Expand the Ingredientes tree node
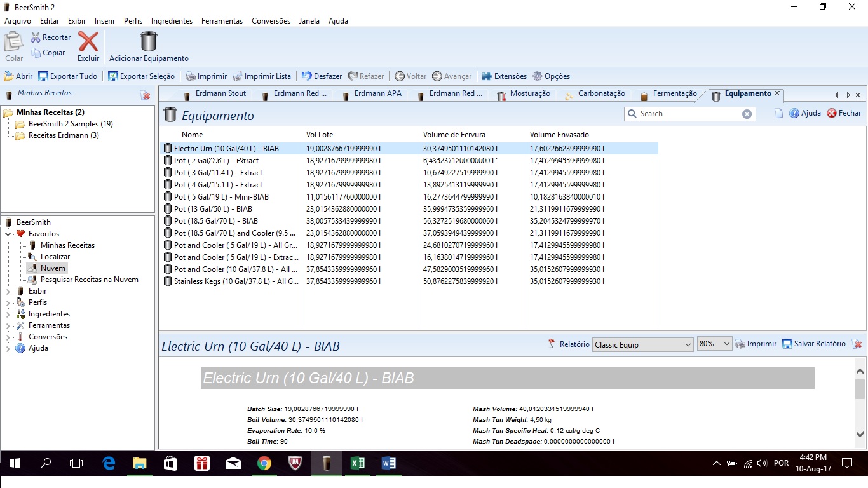Screen dimensions: 868x488 pyautogui.click(x=8, y=314)
